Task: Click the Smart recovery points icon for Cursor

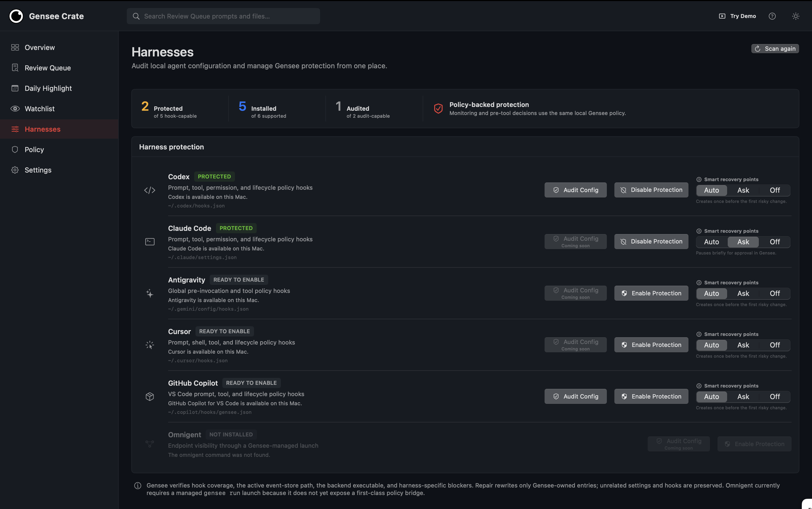Action: 699,334
